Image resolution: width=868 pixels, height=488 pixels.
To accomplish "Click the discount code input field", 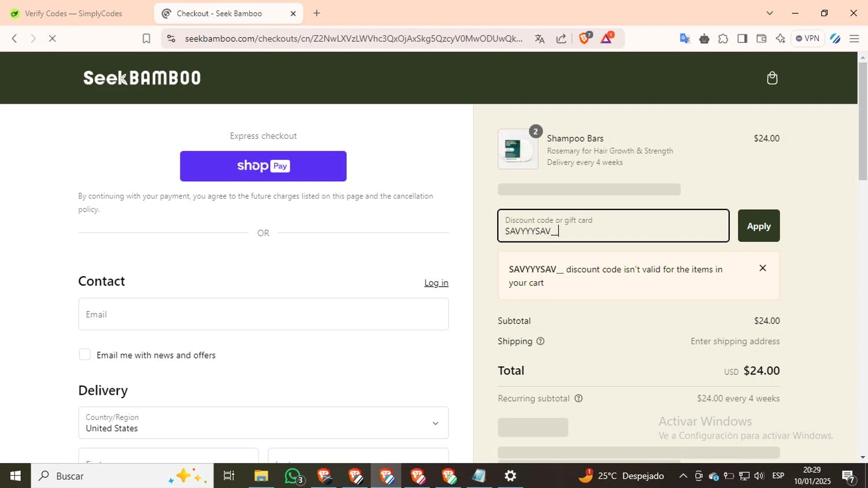I will point(613,226).
